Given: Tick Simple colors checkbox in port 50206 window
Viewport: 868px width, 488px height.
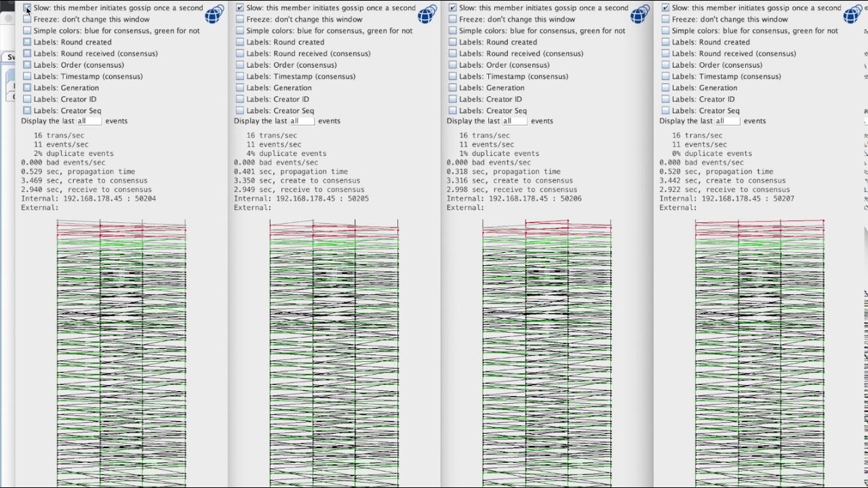Looking at the screenshot, I should (453, 31).
